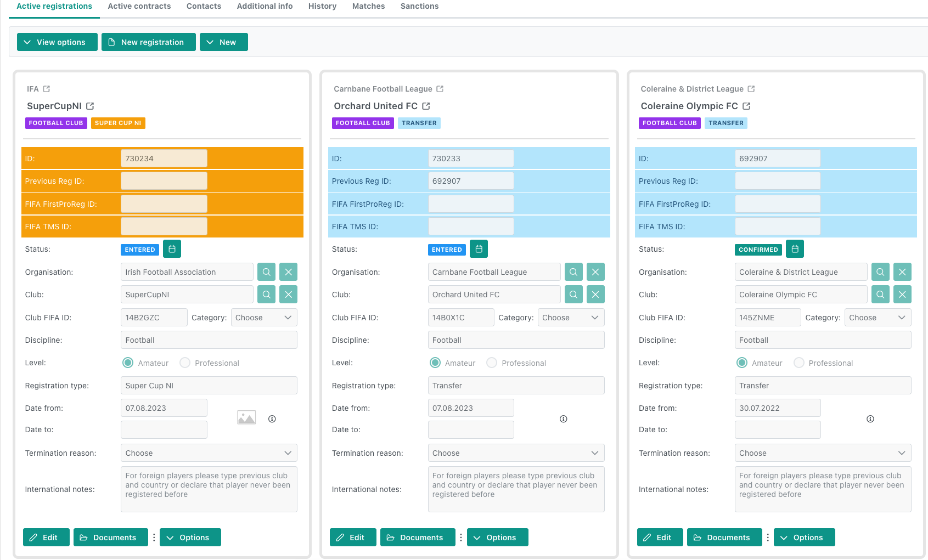Select Professional level for SuperCupNI registration
The height and width of the screenshot is (560, 928).
185,363
